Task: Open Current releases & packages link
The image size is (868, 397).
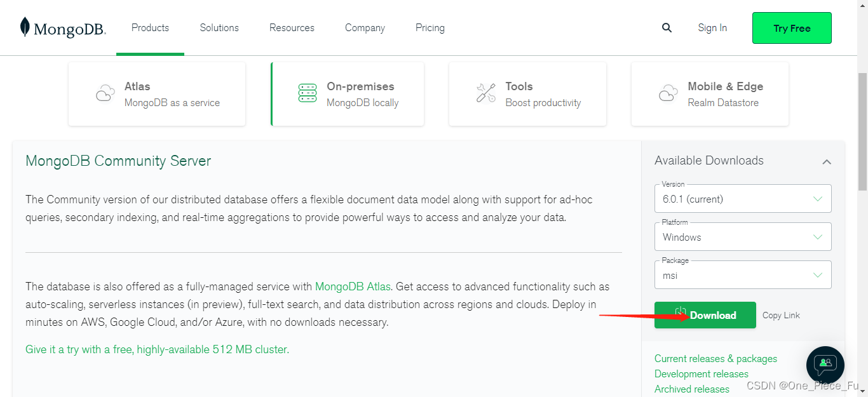Action: (x=715, y=359)
